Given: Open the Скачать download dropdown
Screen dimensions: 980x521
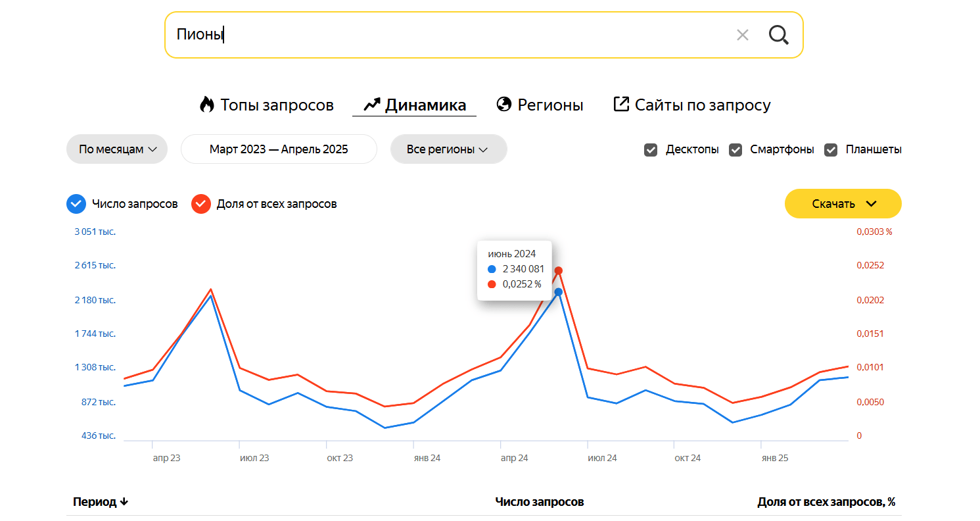Looking at the screenshot, I should [x=843, y=204].
